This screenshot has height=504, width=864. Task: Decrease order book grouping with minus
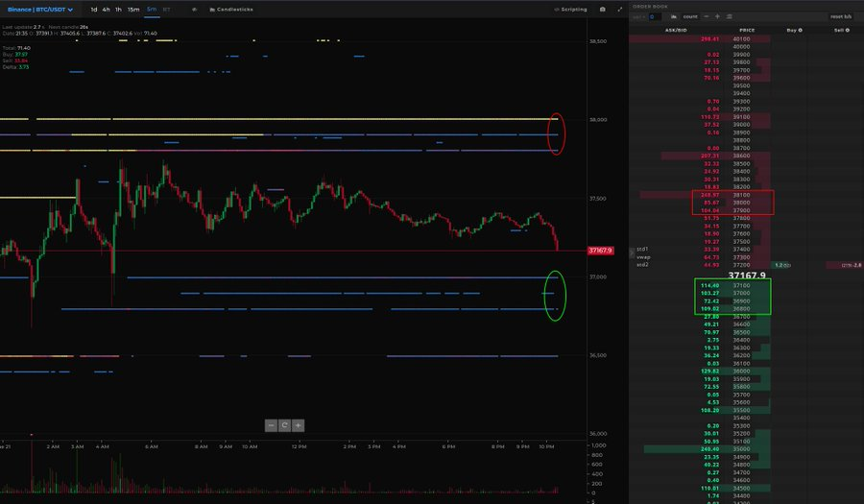click(706, 16)
